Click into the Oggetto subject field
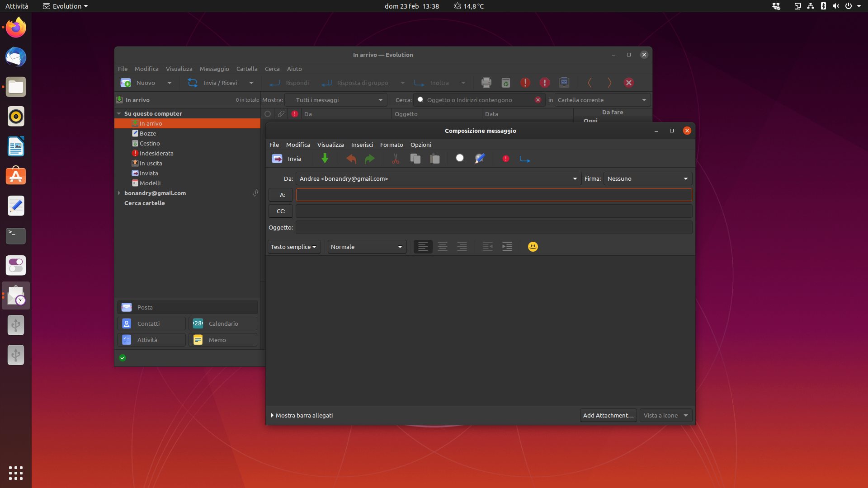The height and width of the screenshot is (488, 868). click(x=494, y=227)
